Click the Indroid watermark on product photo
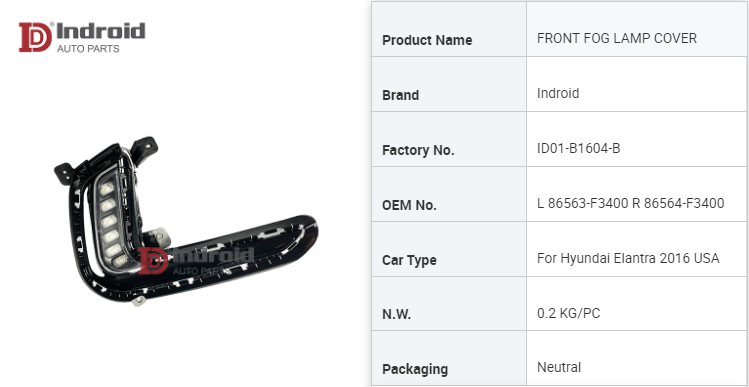Viewport: 749px width, 387px height. click(x=196, y=261)
